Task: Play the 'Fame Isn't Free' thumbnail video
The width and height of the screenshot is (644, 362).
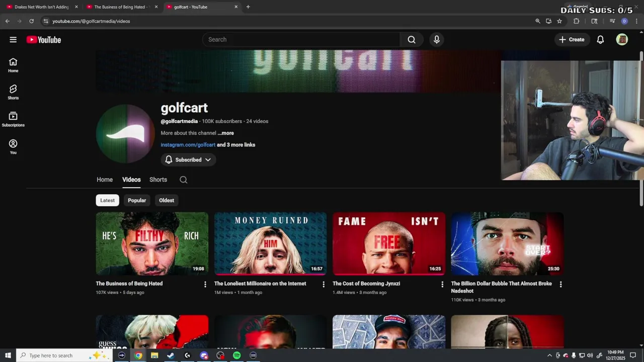Action: [389, 243]
